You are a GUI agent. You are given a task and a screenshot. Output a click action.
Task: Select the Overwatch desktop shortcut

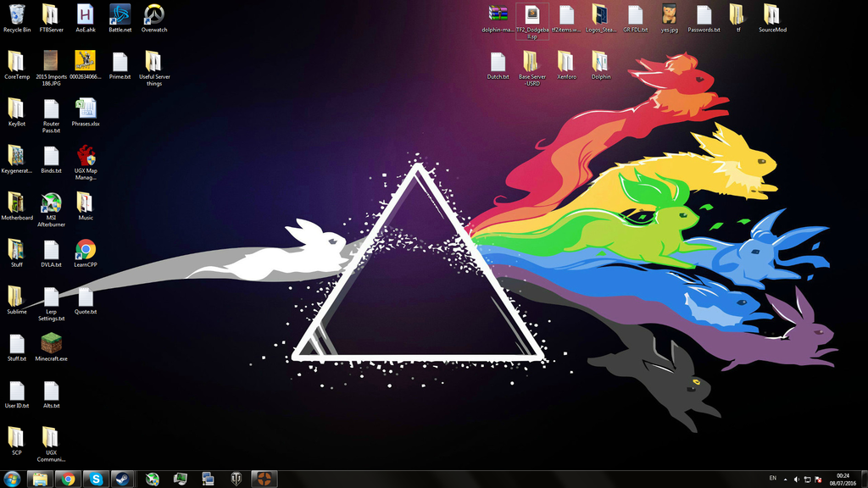[x=154, y=19]
